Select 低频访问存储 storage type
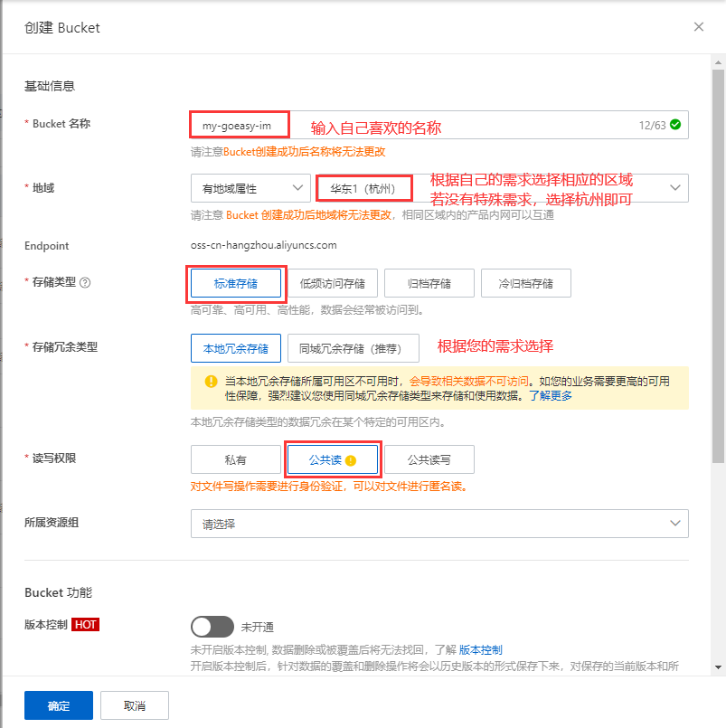The height and width of the screenshot is (728, 726). 333,283
